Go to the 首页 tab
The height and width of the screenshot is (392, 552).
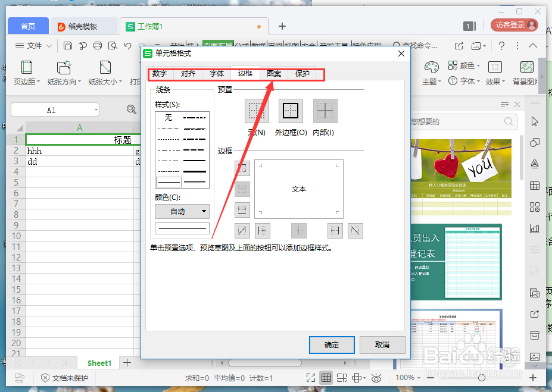[28, 26]
